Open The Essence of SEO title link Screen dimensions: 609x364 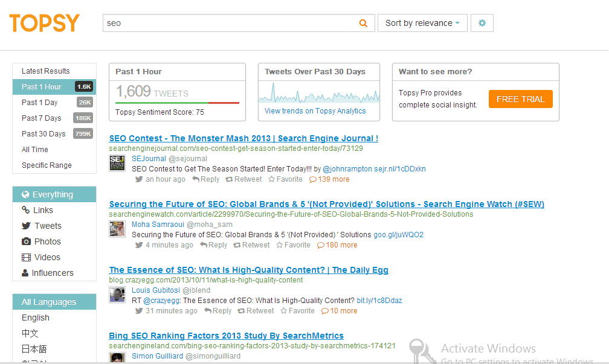point(248,270)
